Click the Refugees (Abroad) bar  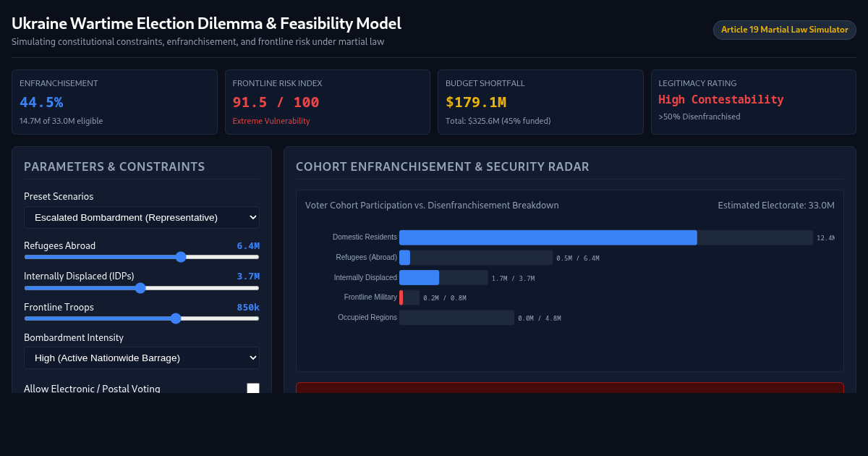(x=476, y=258)
